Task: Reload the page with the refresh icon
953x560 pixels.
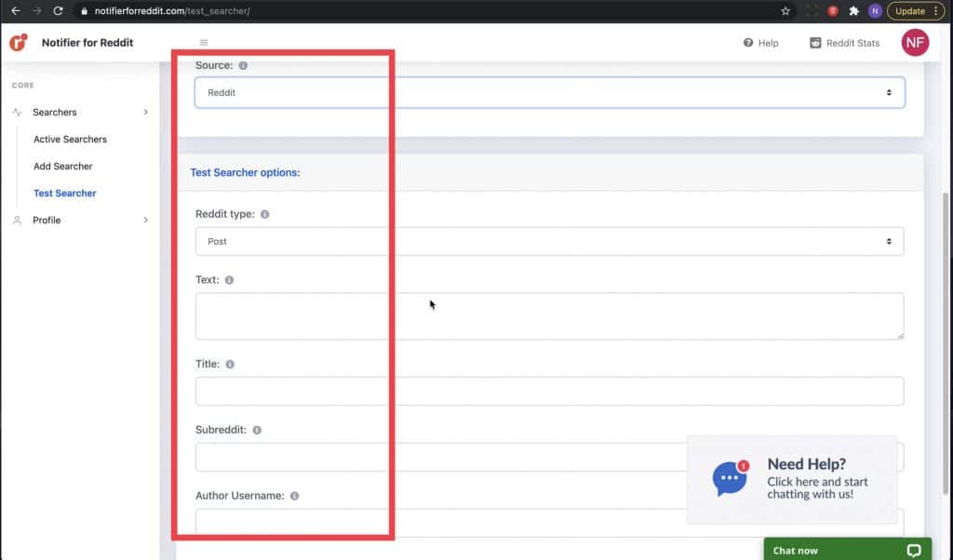Action: tap(58, 11)
